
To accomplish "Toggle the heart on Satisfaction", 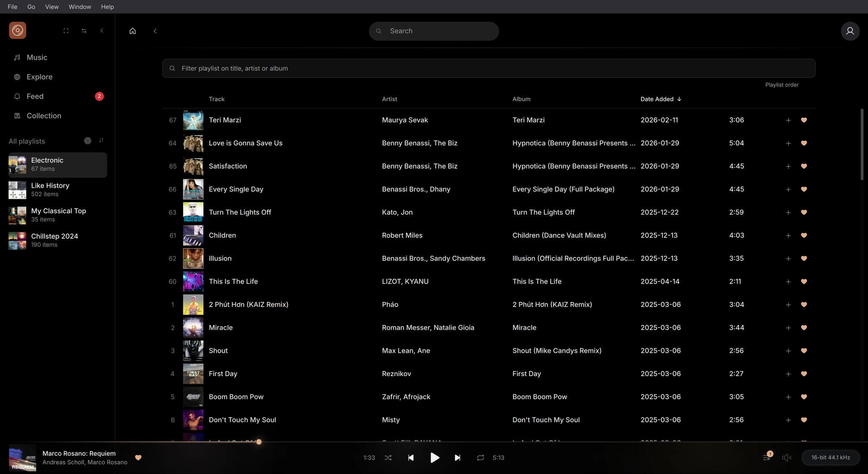I will [x=804, y=166].
